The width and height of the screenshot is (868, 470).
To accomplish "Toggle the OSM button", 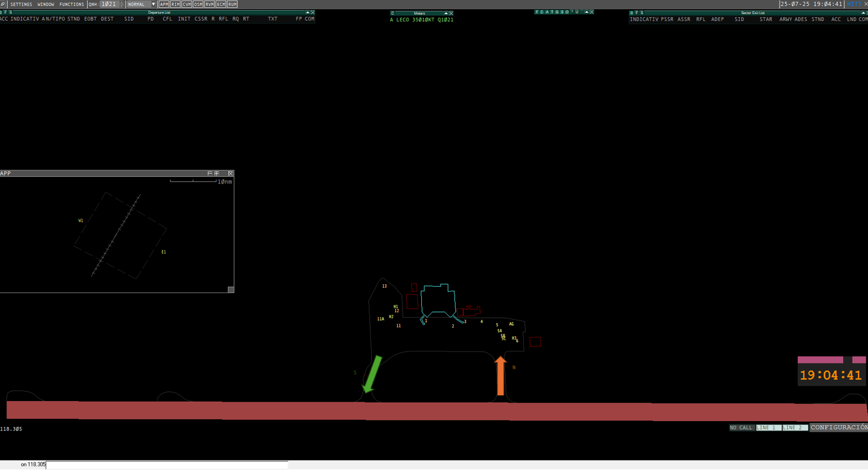I will [198, 4].
